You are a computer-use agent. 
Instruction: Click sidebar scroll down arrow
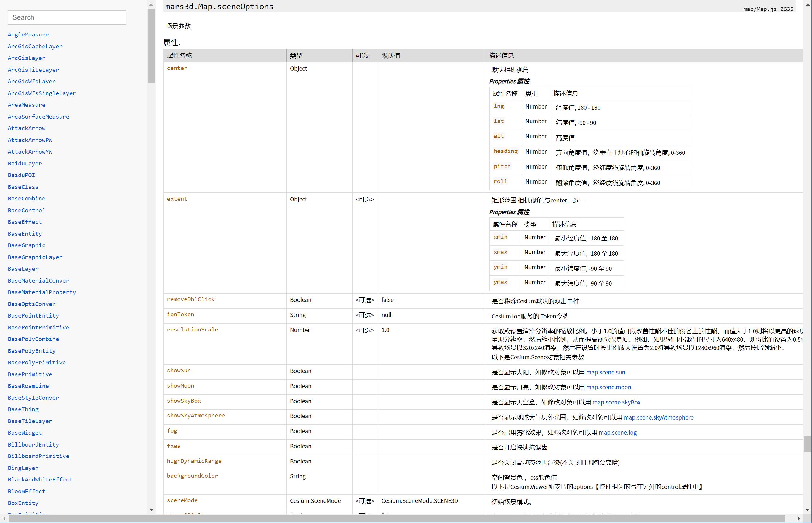click(151, 510)
